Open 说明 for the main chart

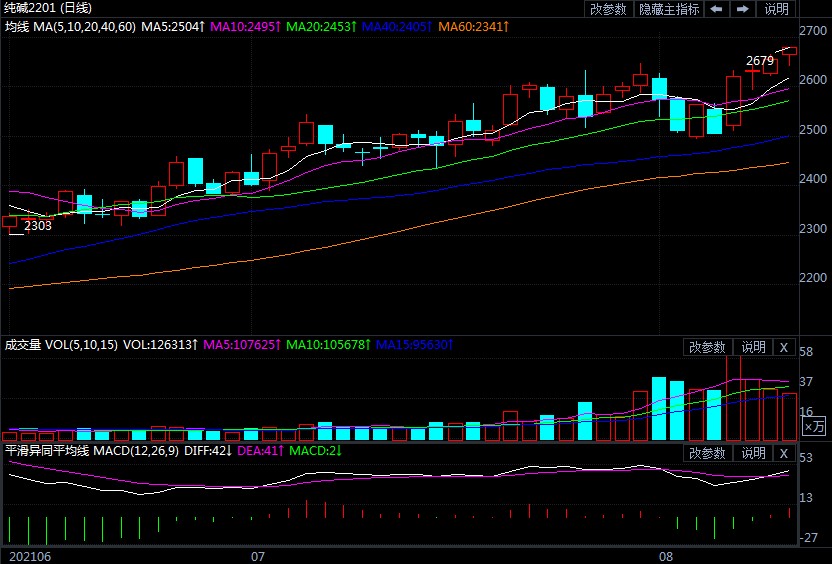click(x=777, y=9)
